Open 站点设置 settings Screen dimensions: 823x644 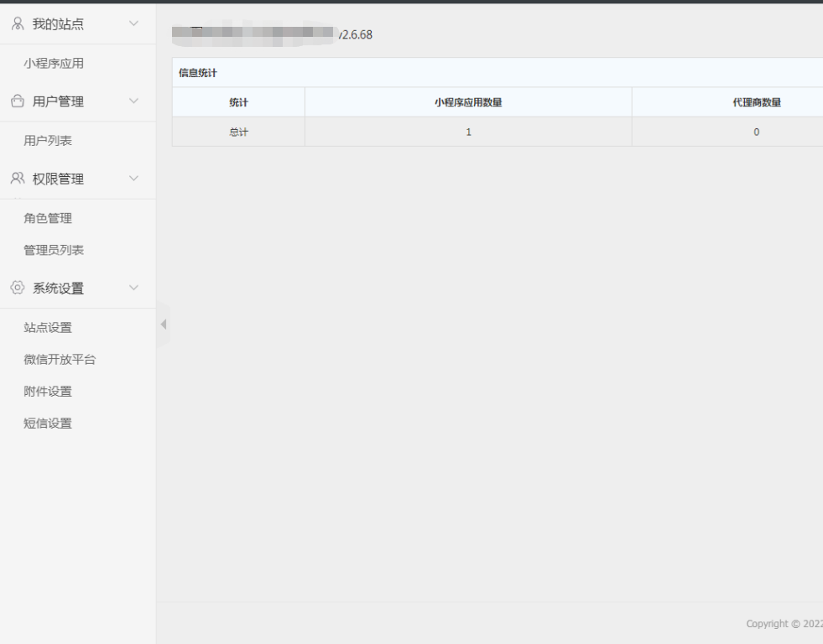48,328
